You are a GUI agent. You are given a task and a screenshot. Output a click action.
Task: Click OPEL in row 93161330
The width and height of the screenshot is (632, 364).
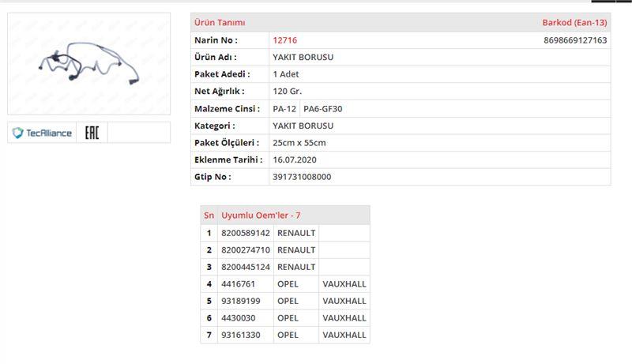click(x=288, y=335)
